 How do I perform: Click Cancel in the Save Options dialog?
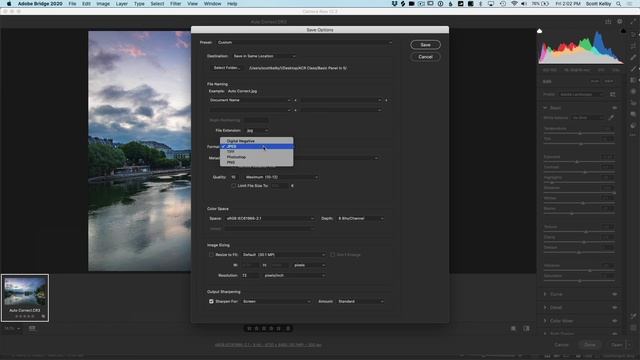coord(425,57)
